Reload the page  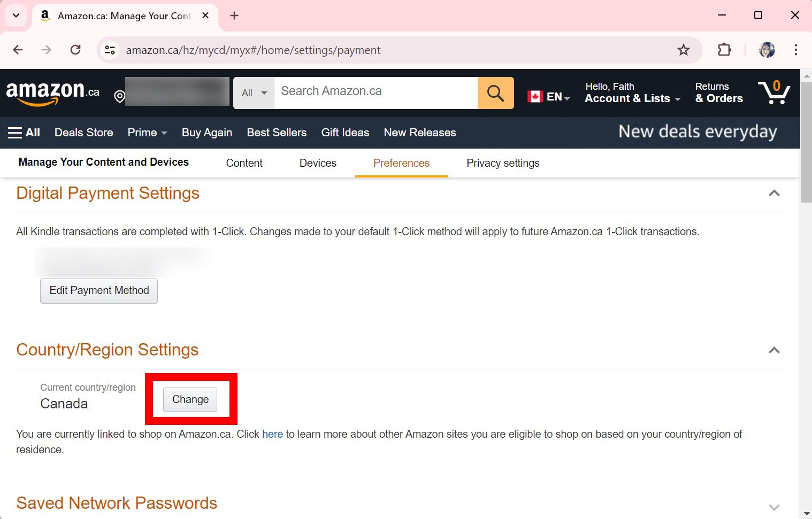point(75,49)
